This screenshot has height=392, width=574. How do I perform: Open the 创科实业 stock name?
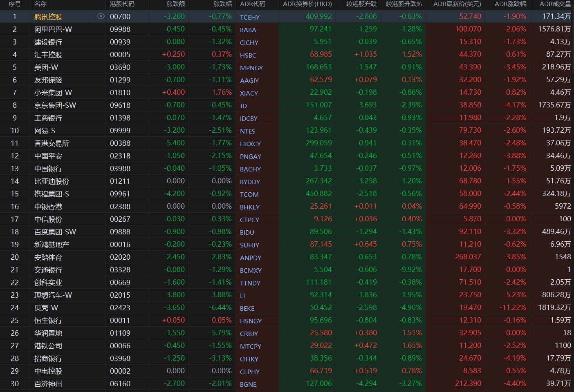(48, 283)
